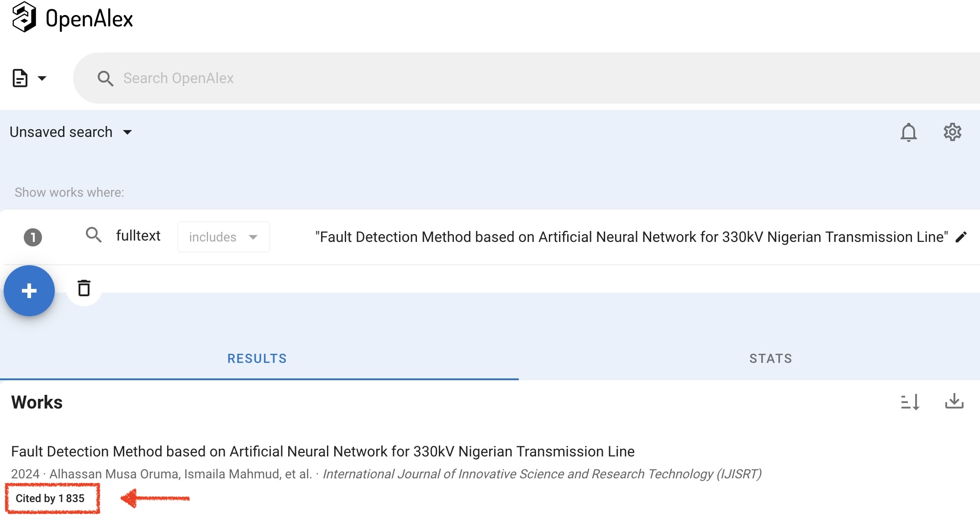Add a new filter with plus button

tap(29, 291)
